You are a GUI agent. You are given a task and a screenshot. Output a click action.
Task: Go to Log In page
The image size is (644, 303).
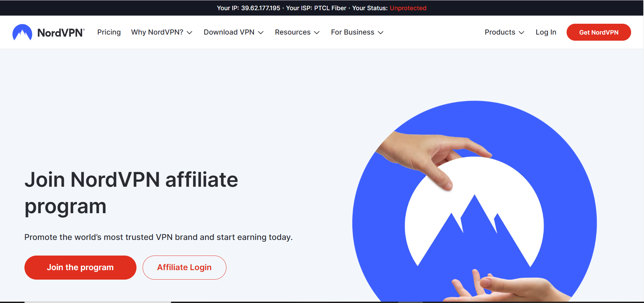click(x=546, y=32)
